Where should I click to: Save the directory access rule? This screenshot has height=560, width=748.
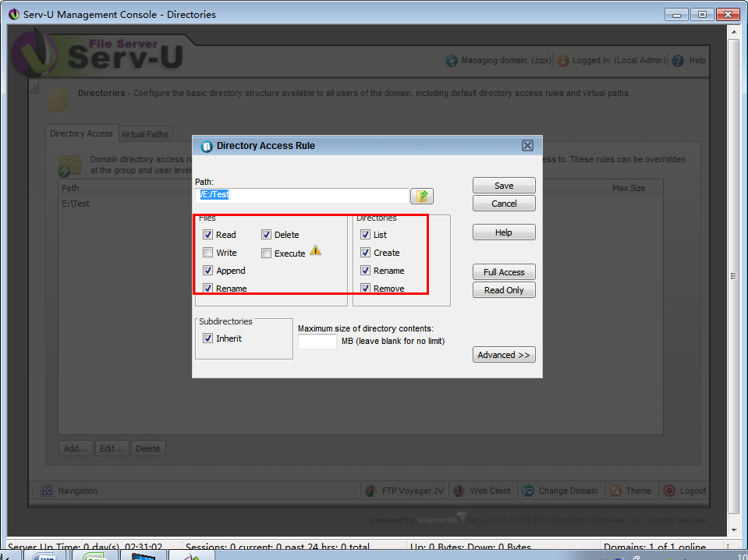504,186
